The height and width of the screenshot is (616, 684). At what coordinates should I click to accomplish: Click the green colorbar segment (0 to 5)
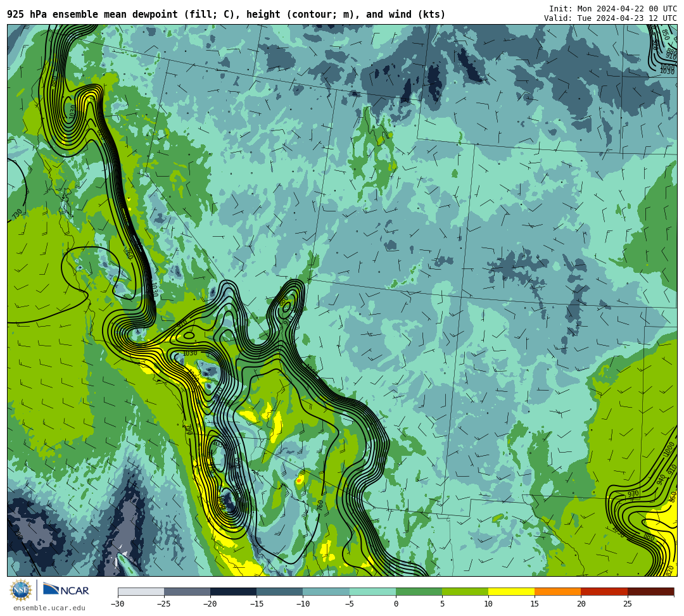(419, 591)
